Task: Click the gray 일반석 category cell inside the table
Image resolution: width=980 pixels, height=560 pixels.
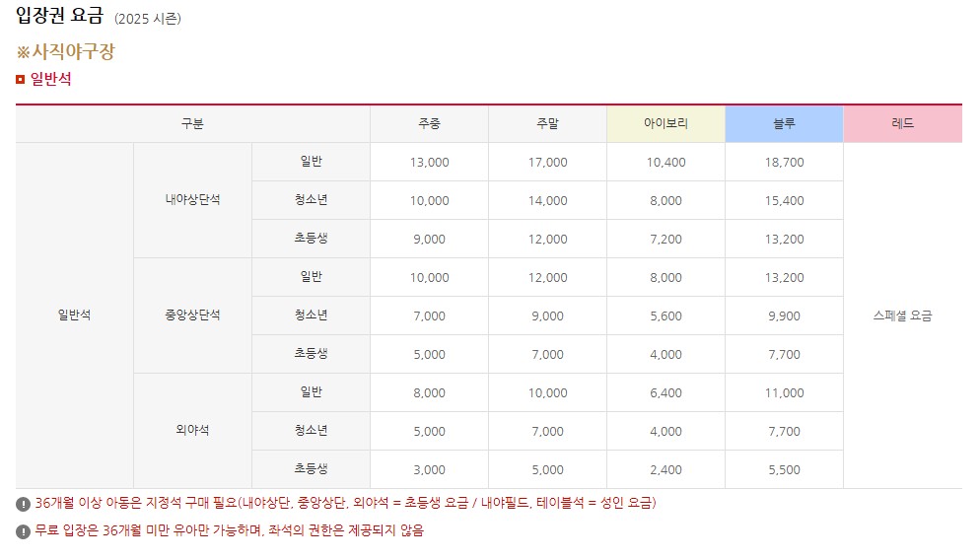Action: click(x=74, y=315)
